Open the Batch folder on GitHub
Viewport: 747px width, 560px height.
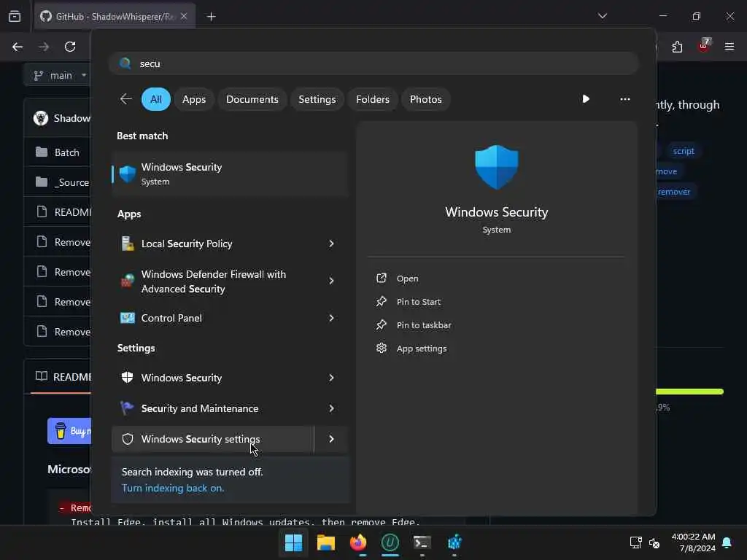[x=66, y=152]
